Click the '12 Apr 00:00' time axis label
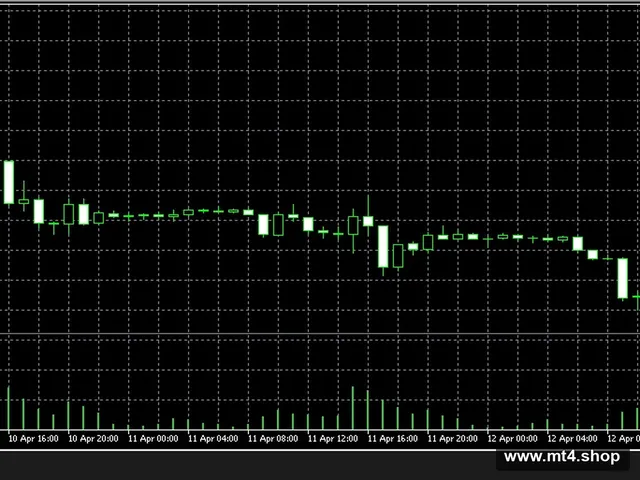 point(512,439)
